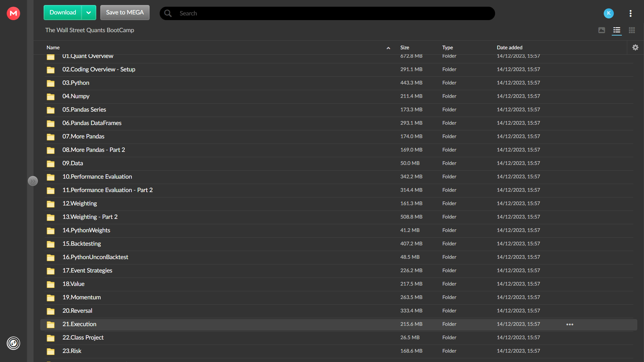644x362 pixels.
Task: Click folder icon of 10.Performance Evaluation
Action: (51, 177)
